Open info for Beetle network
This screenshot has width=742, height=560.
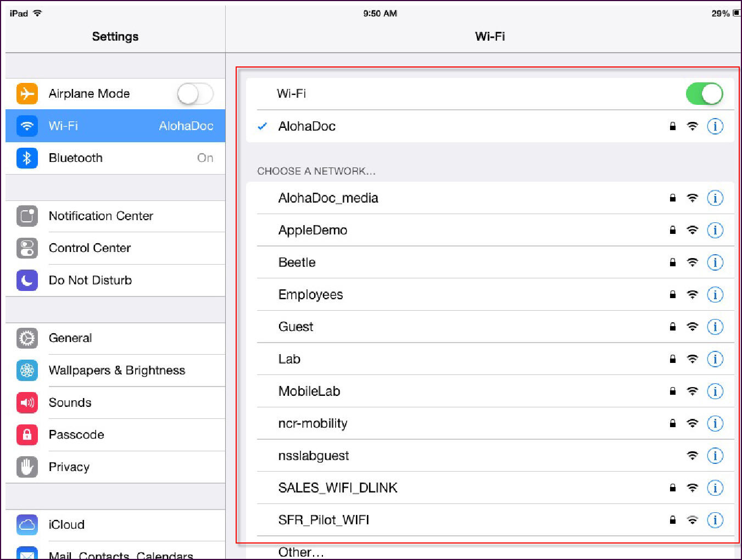[x=715, y=262]
